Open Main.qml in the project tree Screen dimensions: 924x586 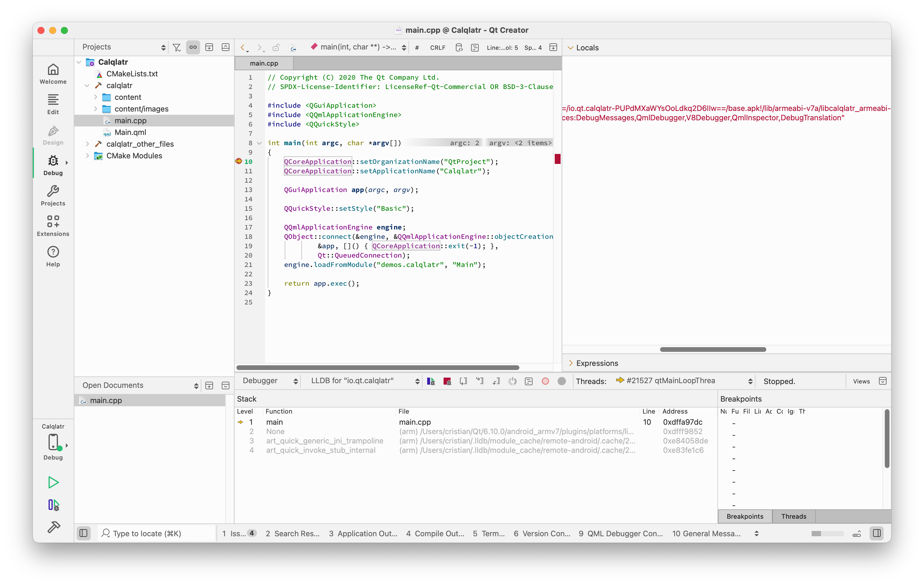[x=130, y=132]
